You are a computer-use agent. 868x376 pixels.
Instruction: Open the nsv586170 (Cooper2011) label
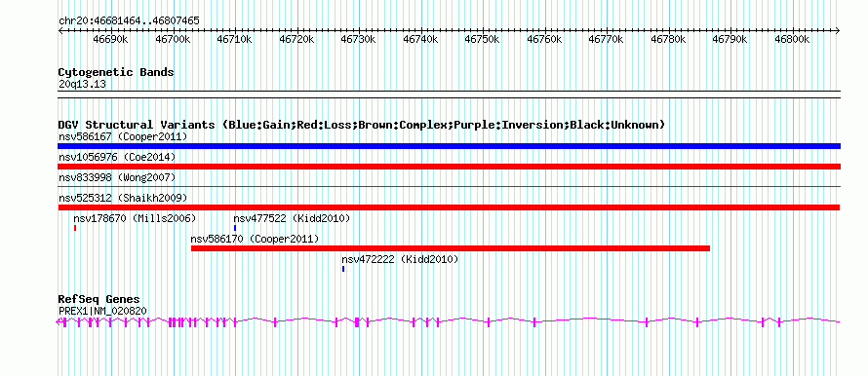[255, 239]
